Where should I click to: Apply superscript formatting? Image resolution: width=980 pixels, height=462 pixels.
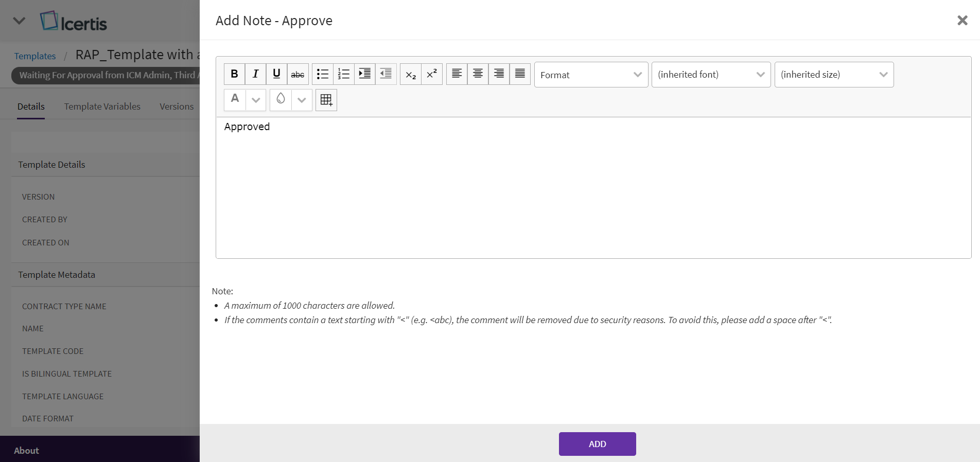click(x=432, y=74)
